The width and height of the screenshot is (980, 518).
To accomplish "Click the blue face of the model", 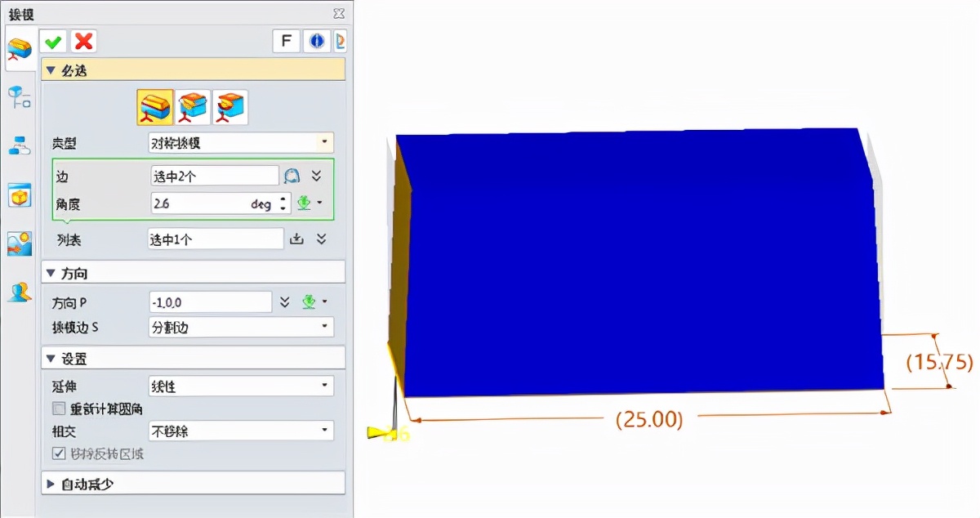I will tap(637, 261).
